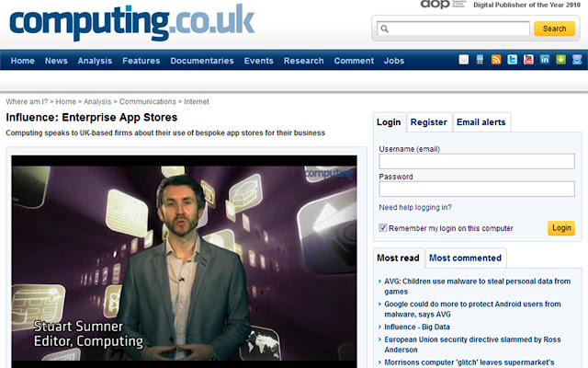
Task: Click the yellow Login button
Action: tap(560, 228)
